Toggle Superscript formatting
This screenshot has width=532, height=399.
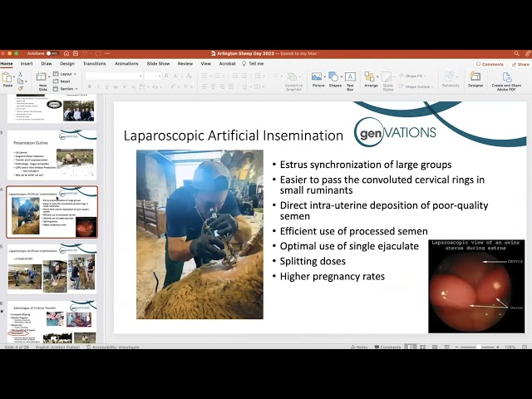(125, 86)
